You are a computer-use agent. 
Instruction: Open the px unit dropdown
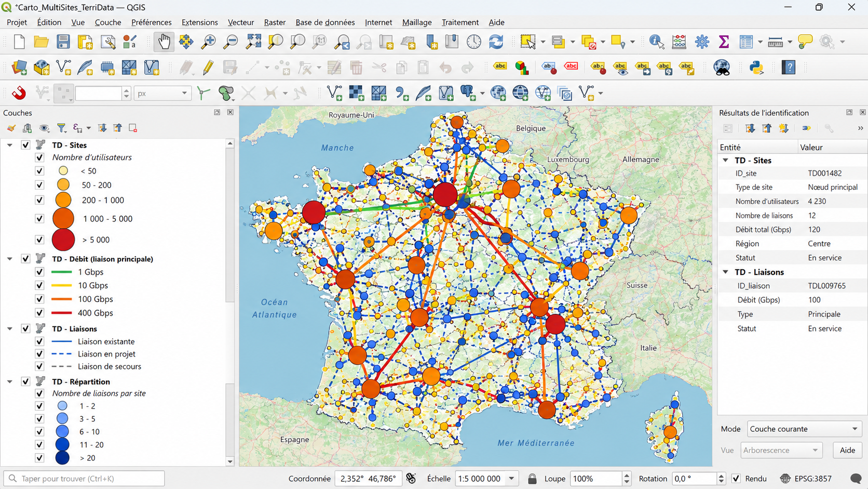[162, 94]
